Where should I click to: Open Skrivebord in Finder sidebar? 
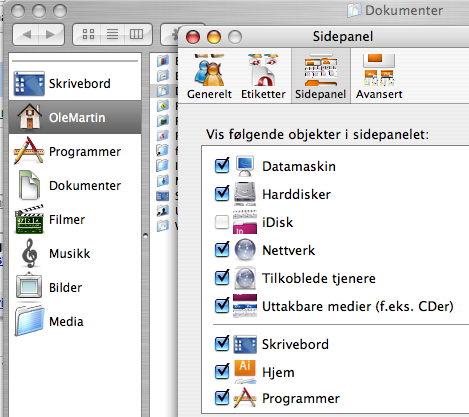(x=75, y=83)
